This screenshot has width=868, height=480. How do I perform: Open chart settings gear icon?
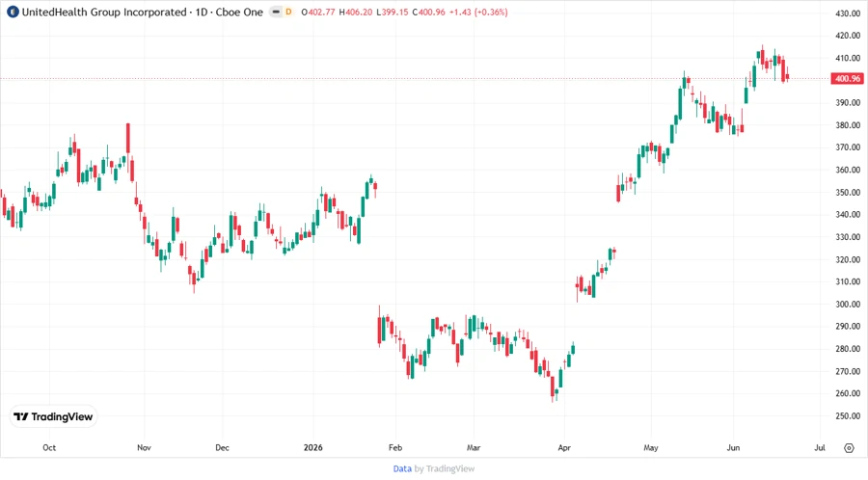(x=849, y=448)
